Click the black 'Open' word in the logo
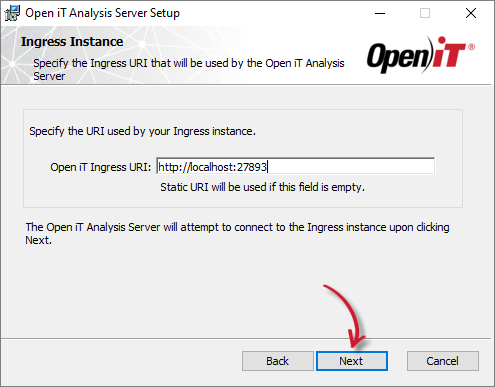This screenshot has height=387, width=495. tap(397, 57)
